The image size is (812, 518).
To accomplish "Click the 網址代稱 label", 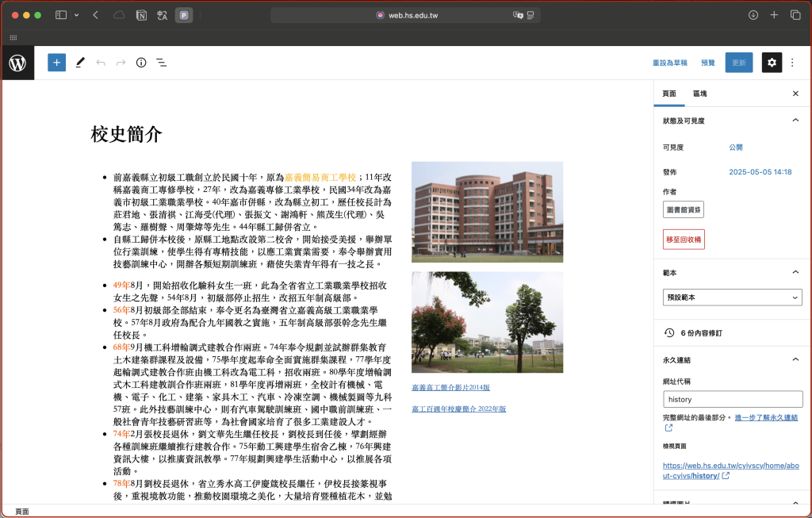I will coord(676,382).
